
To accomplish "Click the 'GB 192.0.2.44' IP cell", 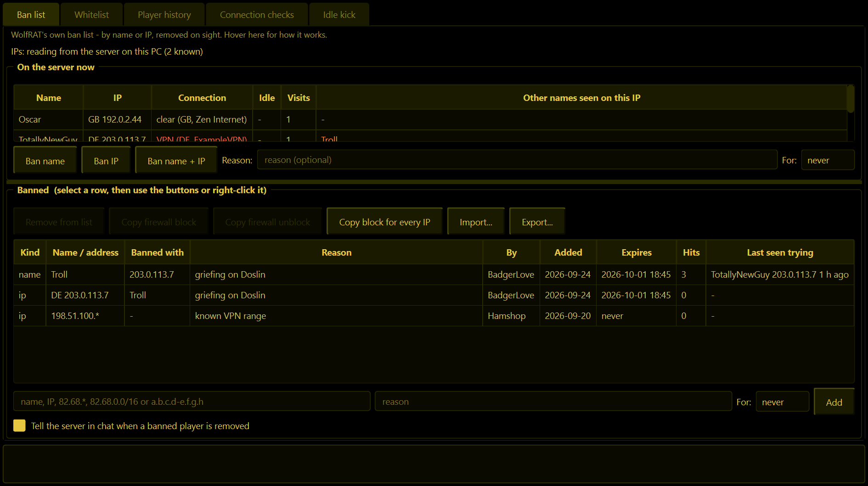I will [117, 119].
